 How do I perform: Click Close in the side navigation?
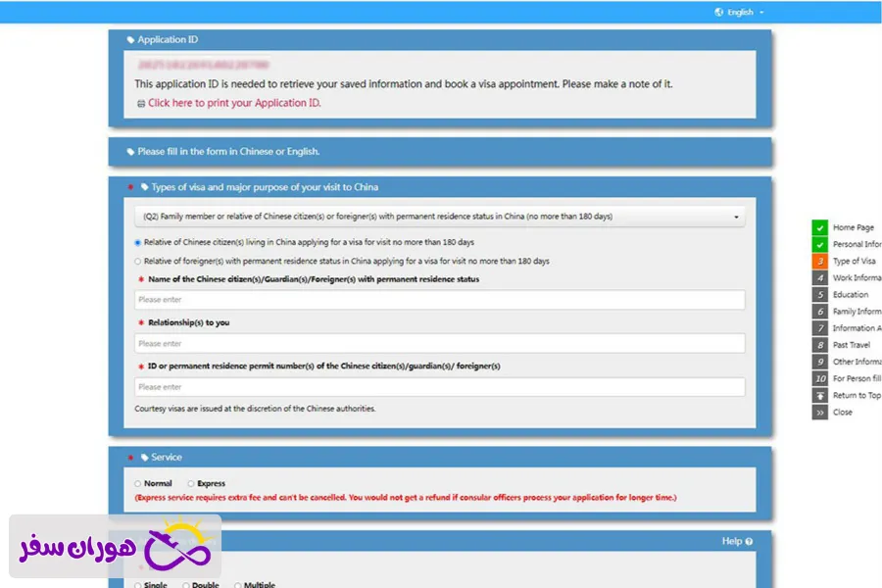842,413
